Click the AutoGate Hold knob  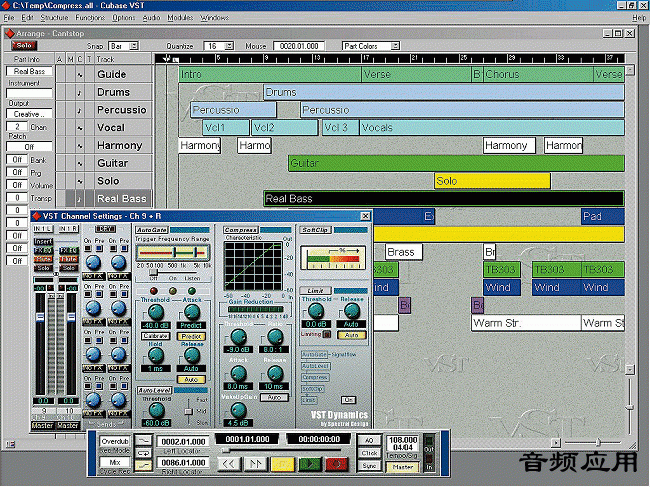[155, 355]
